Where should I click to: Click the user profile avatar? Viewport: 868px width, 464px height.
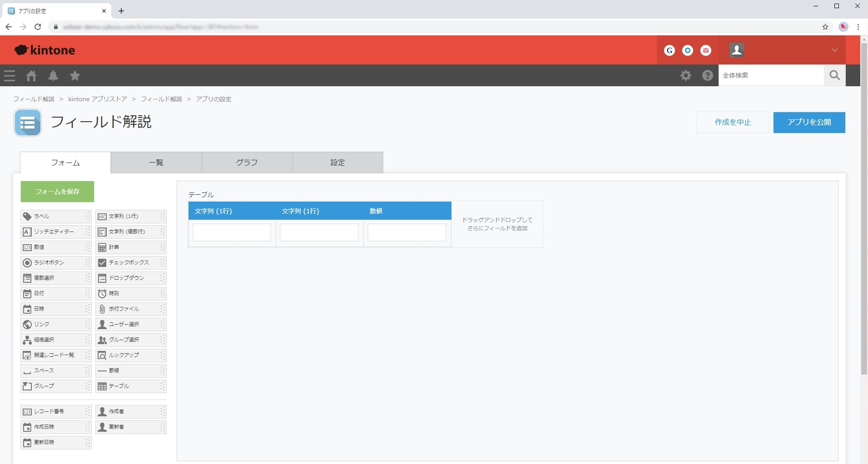coord(737,50)
